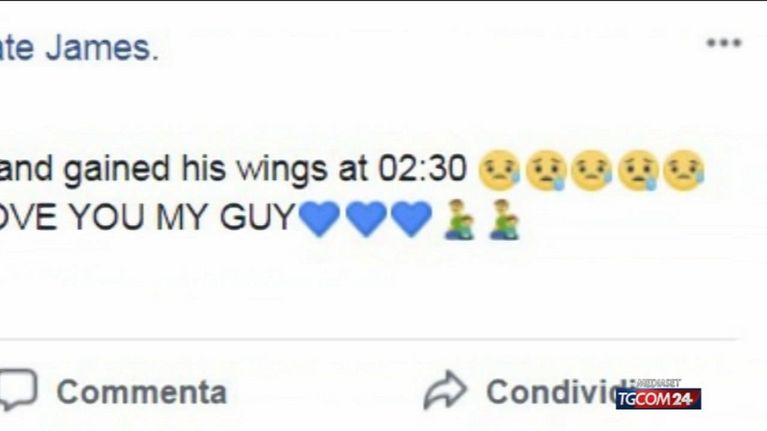The image size is (767, 431).
Task: Click the first crying face emoji
Action: coord(499,170)
